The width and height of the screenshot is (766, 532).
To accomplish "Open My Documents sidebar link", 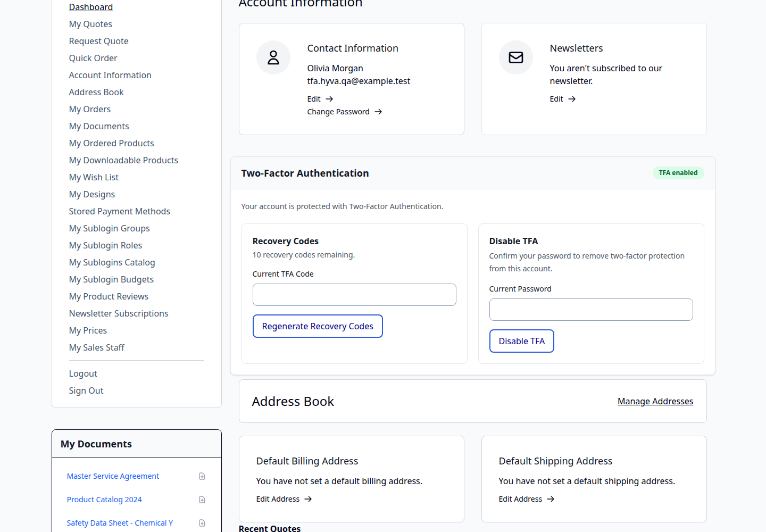I will (99, 126).
